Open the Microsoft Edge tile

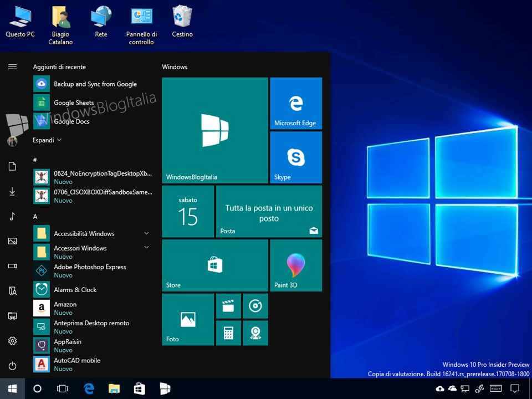[296, 103]
